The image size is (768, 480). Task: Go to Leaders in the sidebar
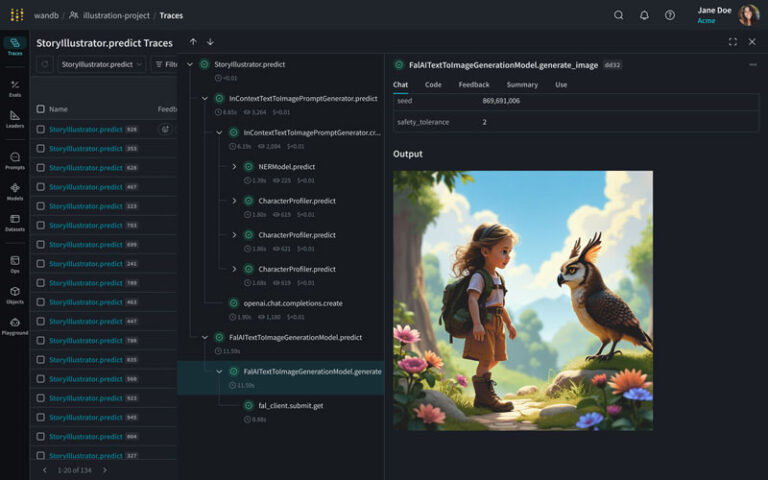click(x=15, y=119)
